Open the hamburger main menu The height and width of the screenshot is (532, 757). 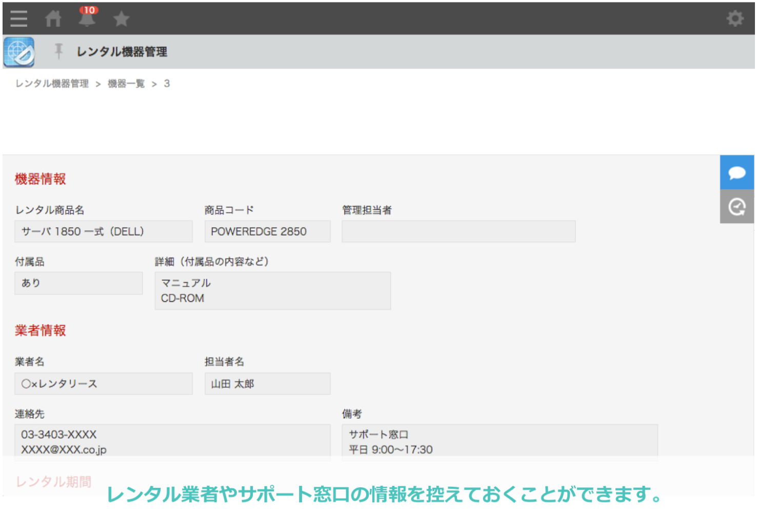tap(18, 19)
